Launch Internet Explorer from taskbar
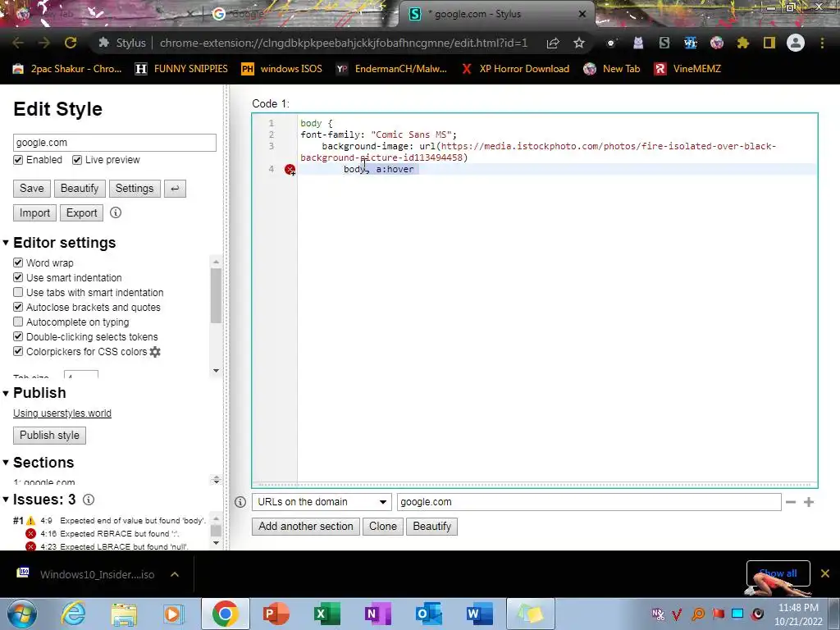This screenshot has height=630, width=840. pos(73,614)
